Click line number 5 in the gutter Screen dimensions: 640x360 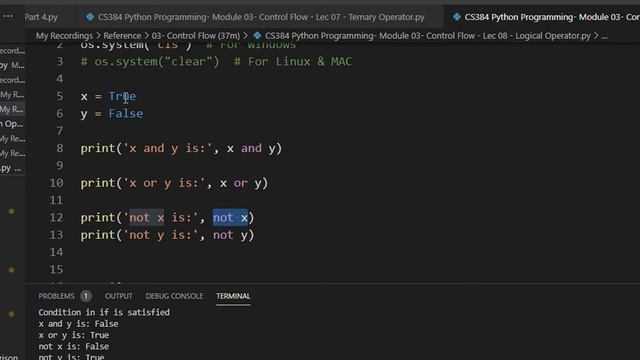click(60, 96)
